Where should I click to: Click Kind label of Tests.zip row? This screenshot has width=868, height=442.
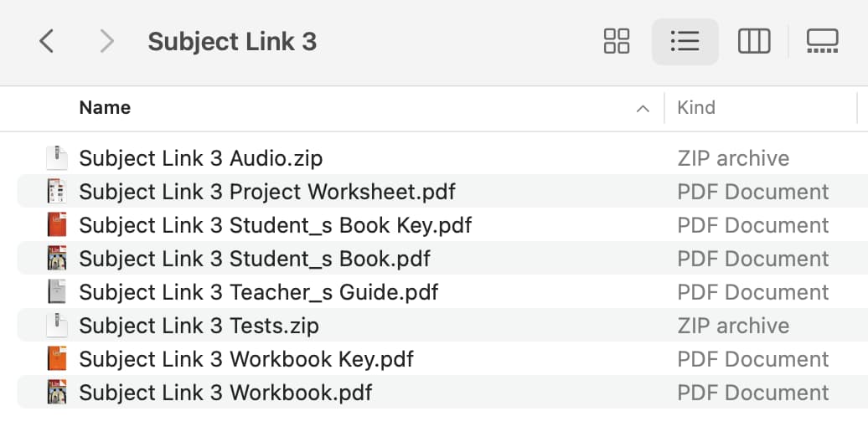point(733,326)
